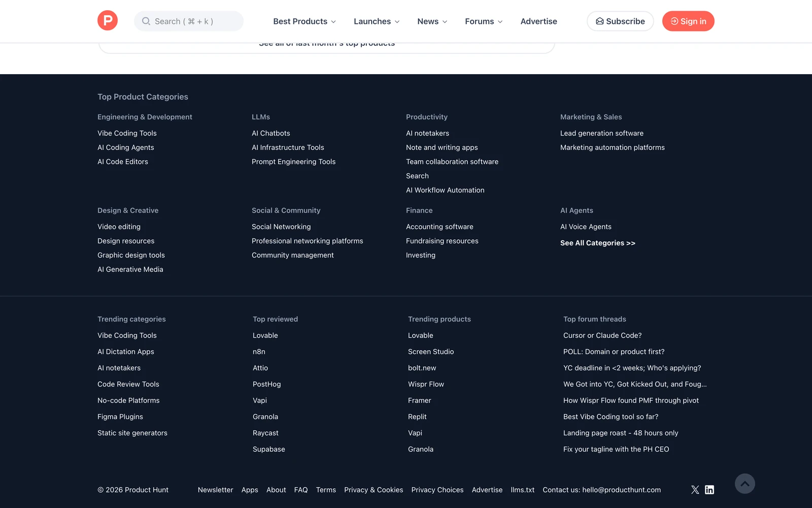This screenshot has width=812, height=508.
Task: Open Professional networking platforms link
Action: 308,241
